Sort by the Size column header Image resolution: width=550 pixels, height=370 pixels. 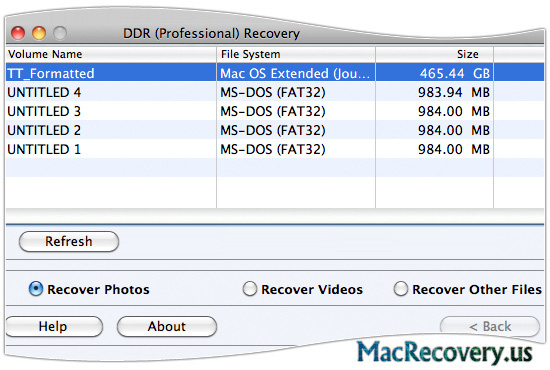[x=435, y=54]
